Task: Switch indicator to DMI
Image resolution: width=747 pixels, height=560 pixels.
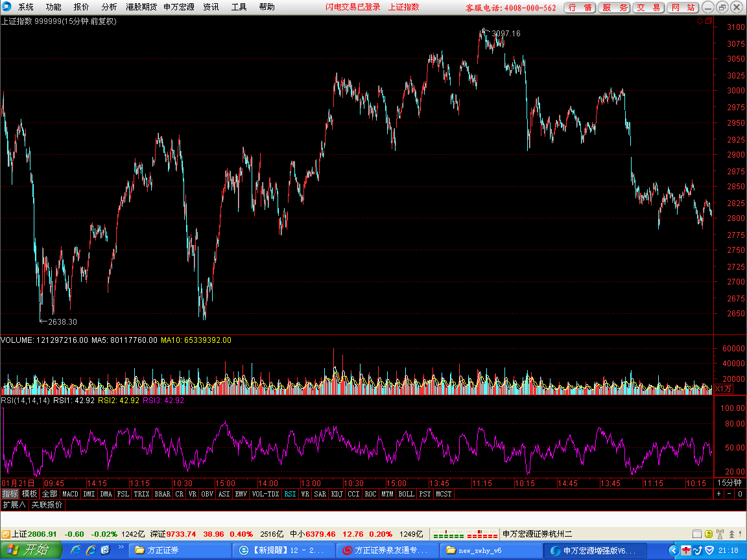Action: coord(89,494)
